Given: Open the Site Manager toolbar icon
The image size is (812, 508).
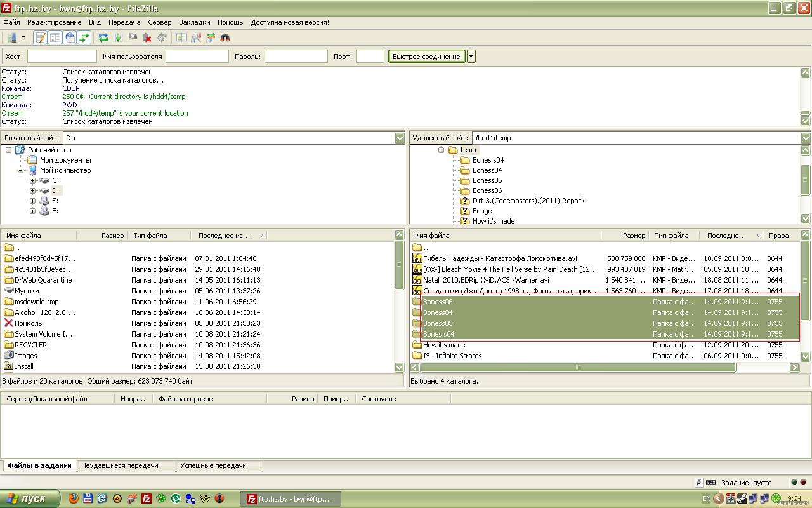Looking at the screenshot, I should click(11, 37).
